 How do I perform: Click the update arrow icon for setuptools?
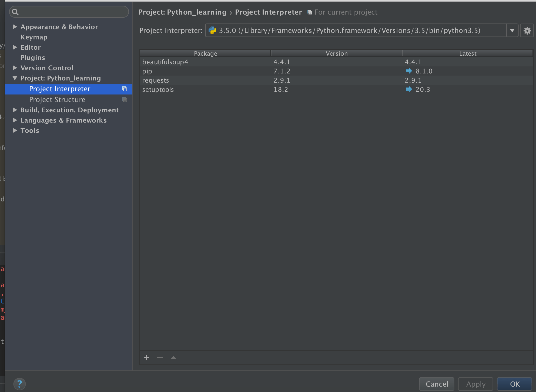(x=409, y=89)
